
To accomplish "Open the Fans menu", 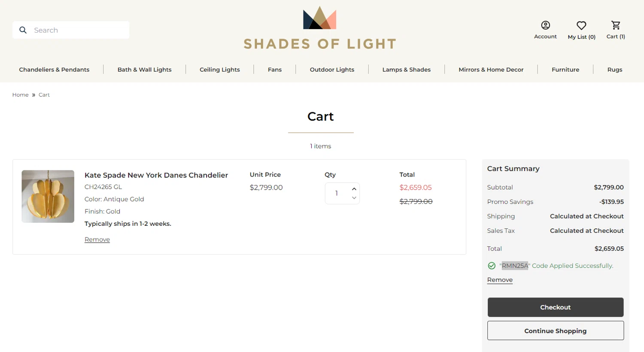I will tap(275, 70).
